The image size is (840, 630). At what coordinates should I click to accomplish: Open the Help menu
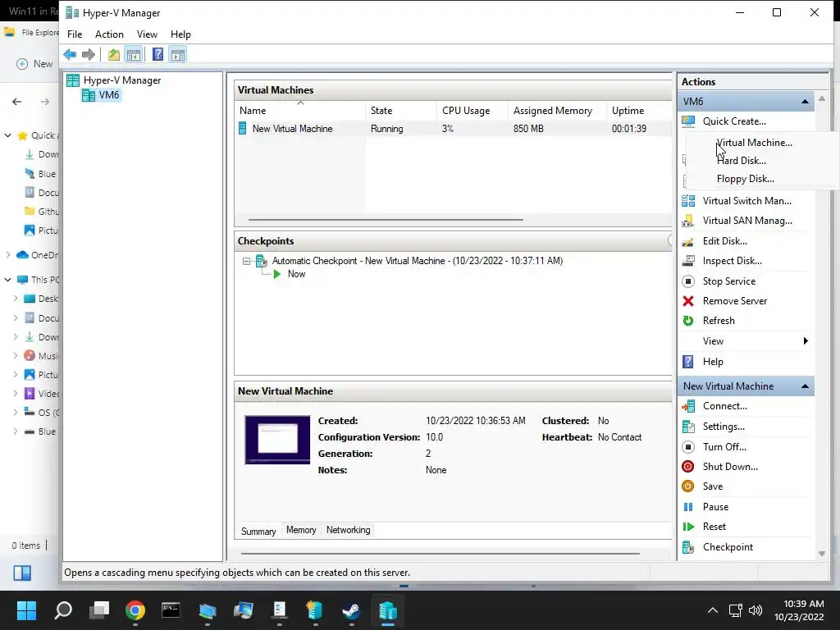180,34
